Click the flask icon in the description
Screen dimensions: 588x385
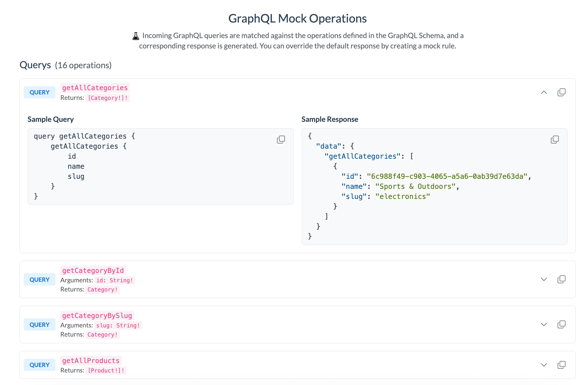136,36
